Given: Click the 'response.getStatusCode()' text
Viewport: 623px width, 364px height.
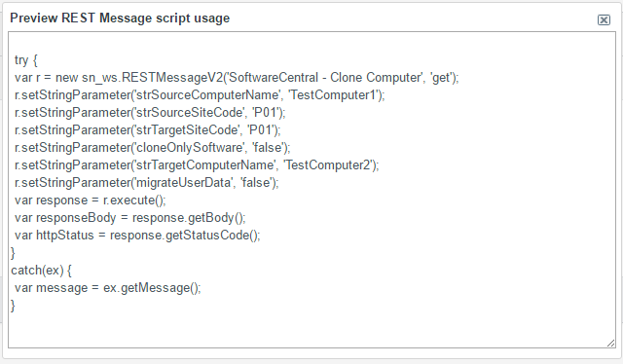Looking at the screenshot, I should click(184, 235).
